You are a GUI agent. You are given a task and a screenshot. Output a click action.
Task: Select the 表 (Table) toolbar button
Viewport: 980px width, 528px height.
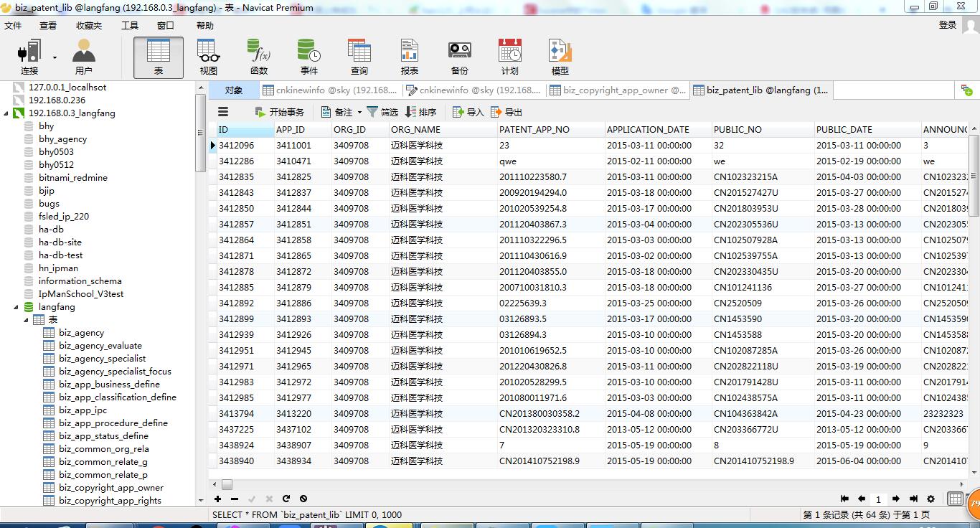(159, 57)
